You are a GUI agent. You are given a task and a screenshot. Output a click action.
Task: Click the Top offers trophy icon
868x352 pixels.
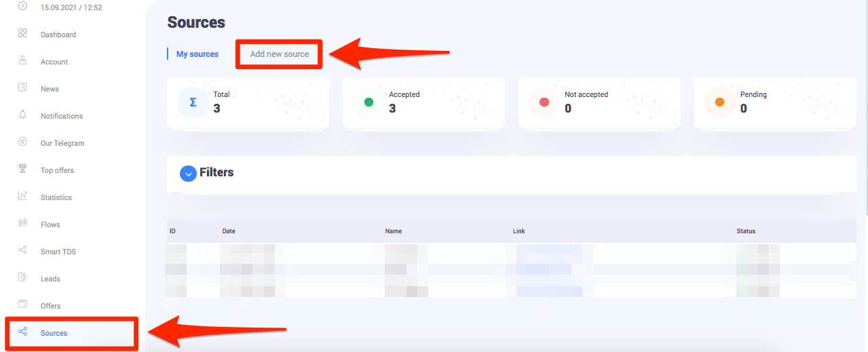[22, 169]
